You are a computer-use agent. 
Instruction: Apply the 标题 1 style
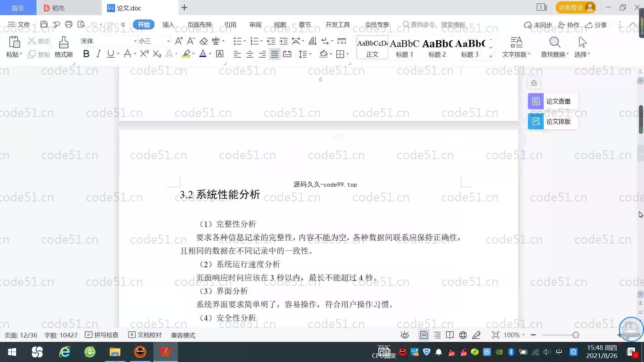(405, 48)
